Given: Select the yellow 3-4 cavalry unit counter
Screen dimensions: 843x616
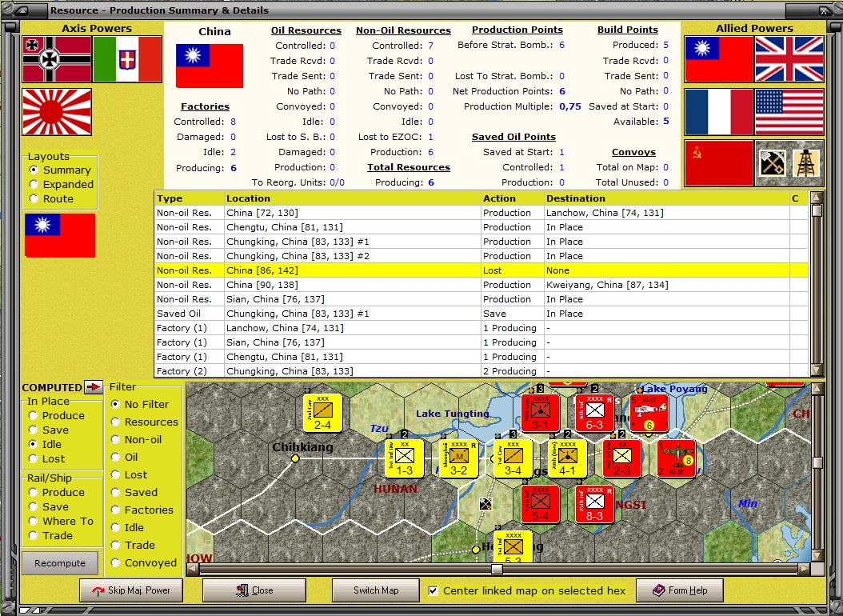Looking at the screenshot, I should pos(513,458).
